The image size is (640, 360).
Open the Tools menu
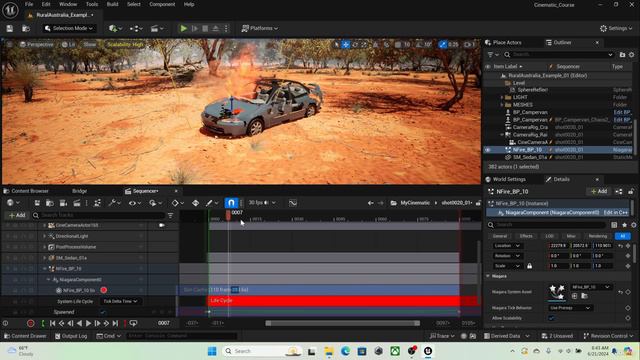[92, 4]
